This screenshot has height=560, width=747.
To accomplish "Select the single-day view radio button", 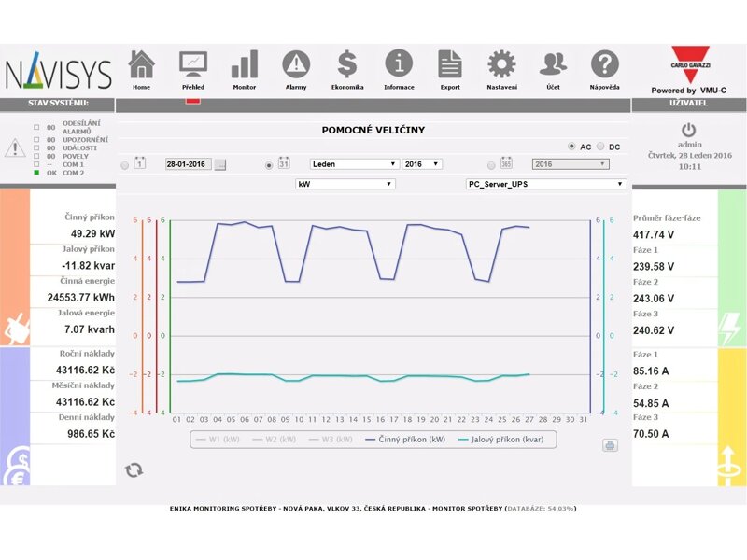I will click(x=125, y=165).
